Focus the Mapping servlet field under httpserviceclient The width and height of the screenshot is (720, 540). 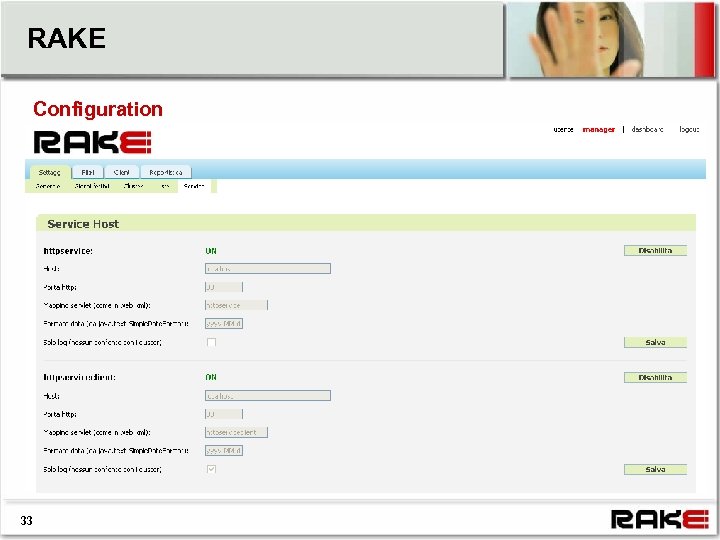236,432
